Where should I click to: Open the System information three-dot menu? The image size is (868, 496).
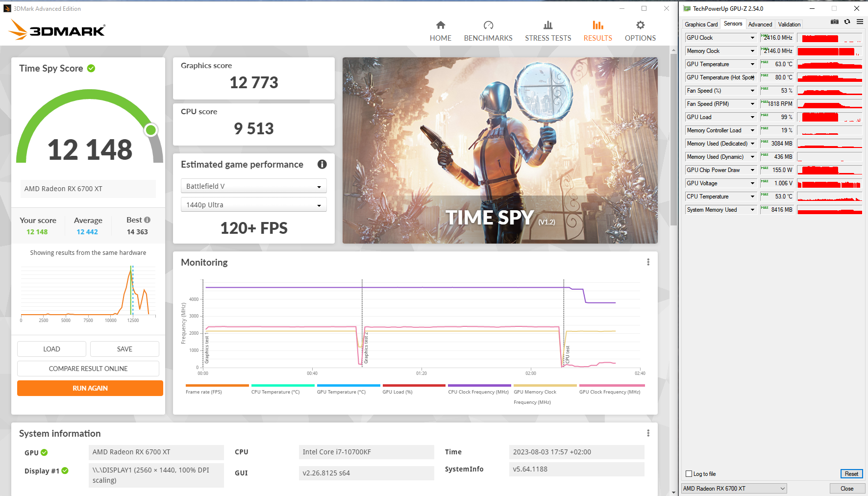pyautogui.click(x=648, y=433)
